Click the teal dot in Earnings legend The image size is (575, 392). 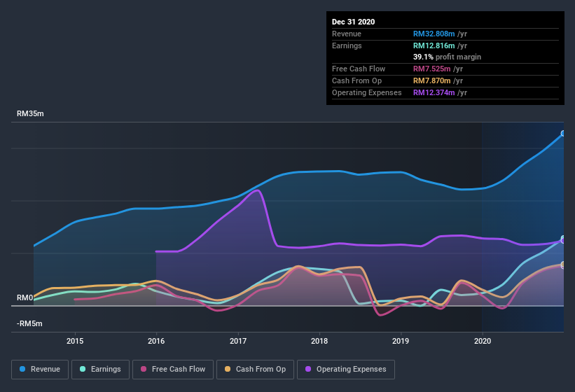pyautogui.click(x=83, y=369)
